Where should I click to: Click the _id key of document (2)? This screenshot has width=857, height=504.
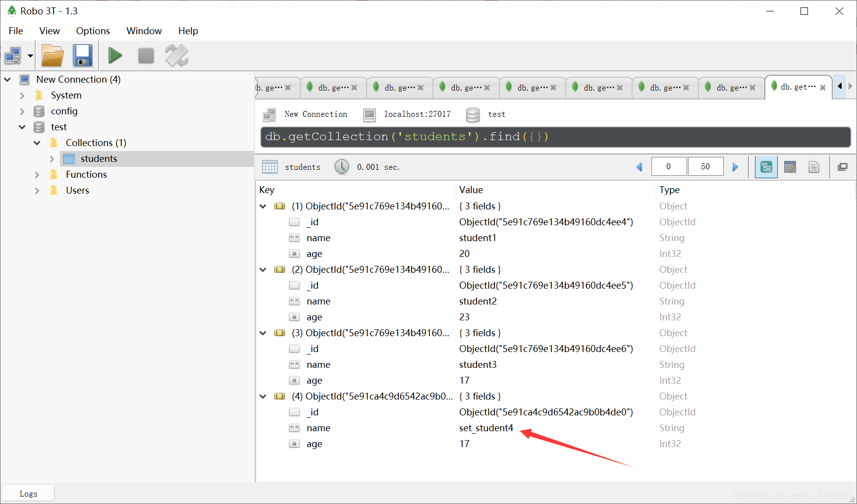[313, 285]
